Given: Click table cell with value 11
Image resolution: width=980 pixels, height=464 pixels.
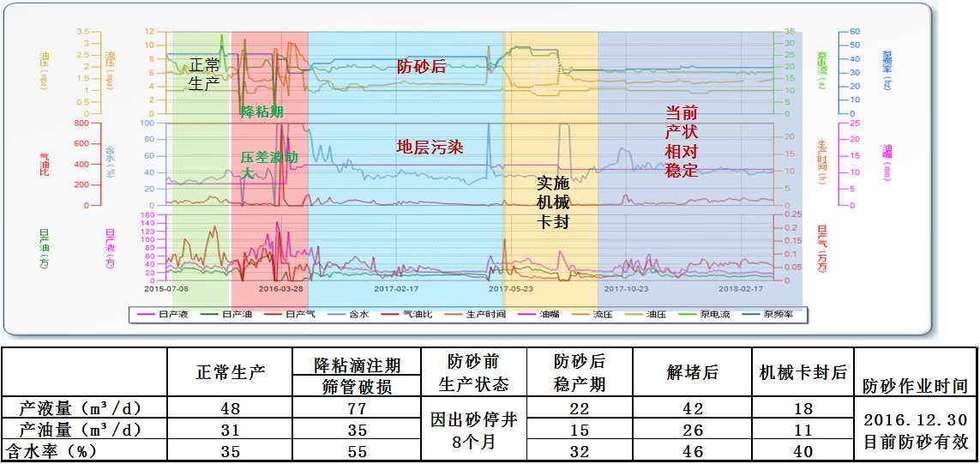Looking at the screenshot, I should click(x=803, y=430).
